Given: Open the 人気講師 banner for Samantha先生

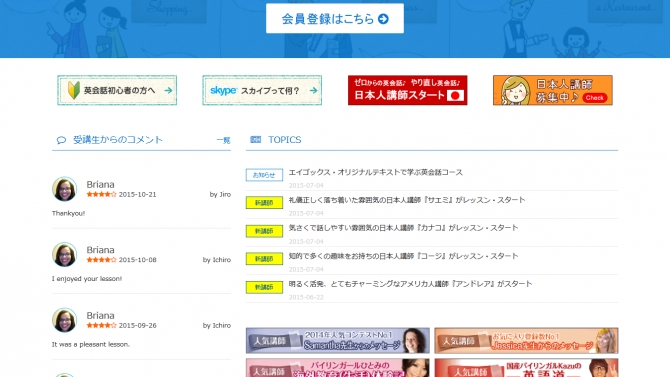Looking at the screenshot, I should pyautogui.click(x=338, y=341).
